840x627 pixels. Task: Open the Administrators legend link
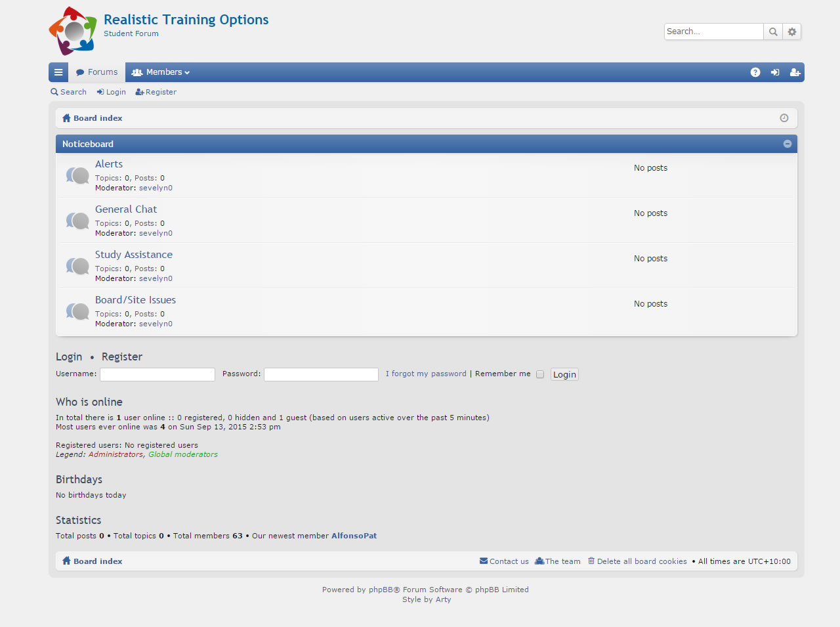pyautogui.click(x=115, y=454)
